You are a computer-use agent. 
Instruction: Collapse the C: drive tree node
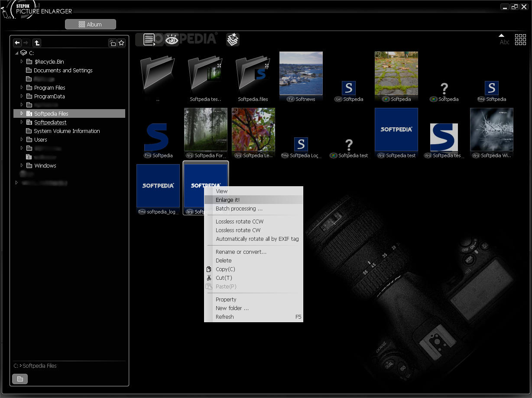pyautogui.click(x=16, y=53)
